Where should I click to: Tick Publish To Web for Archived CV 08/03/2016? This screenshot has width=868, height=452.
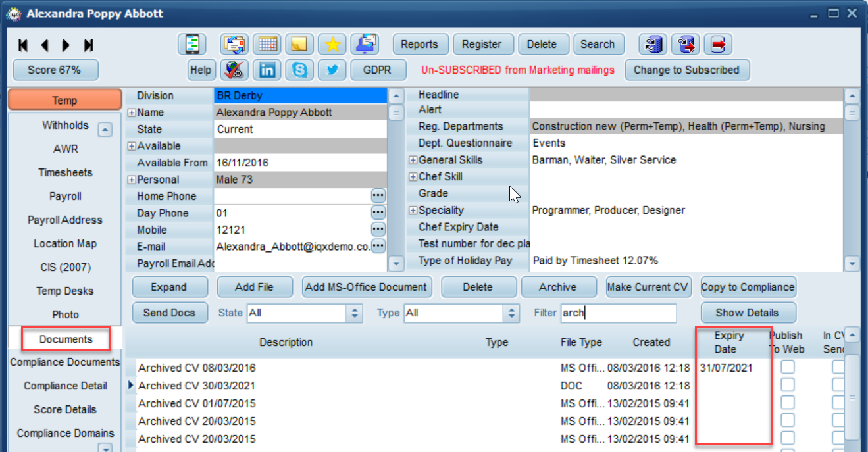tap(787, 367)
